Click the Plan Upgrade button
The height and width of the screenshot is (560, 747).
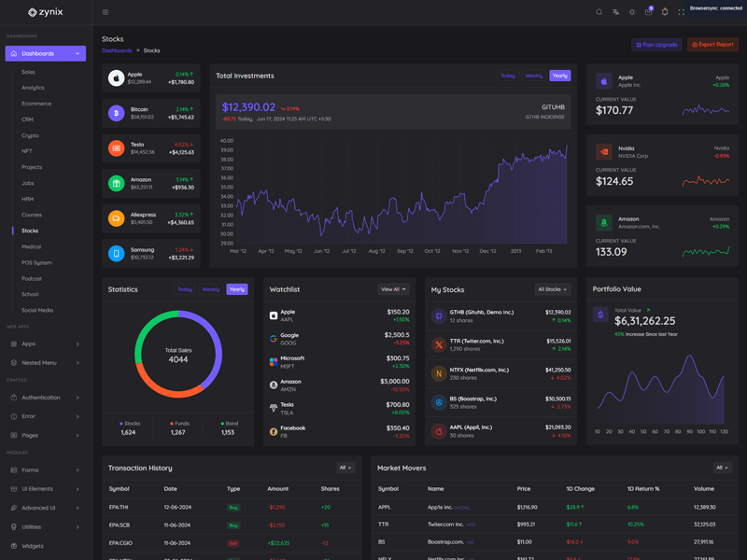point(656,44)
